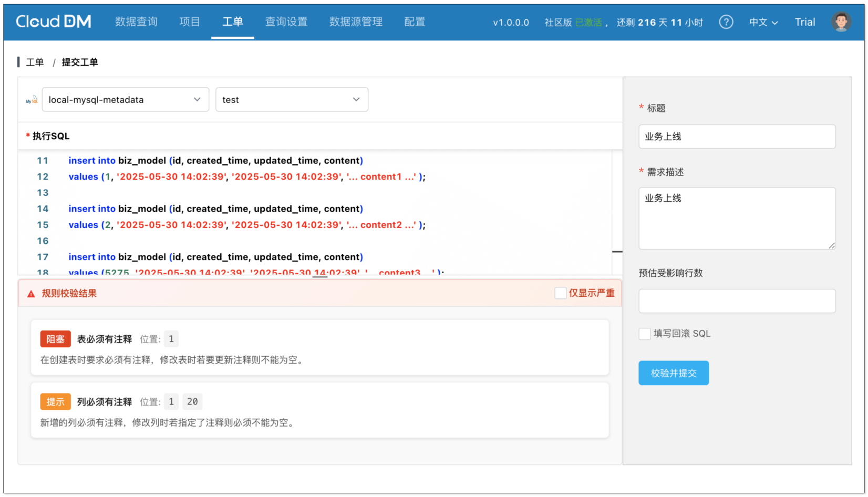
Task: Click the red 阻塞 severity badge
Action: coord(55,339)
